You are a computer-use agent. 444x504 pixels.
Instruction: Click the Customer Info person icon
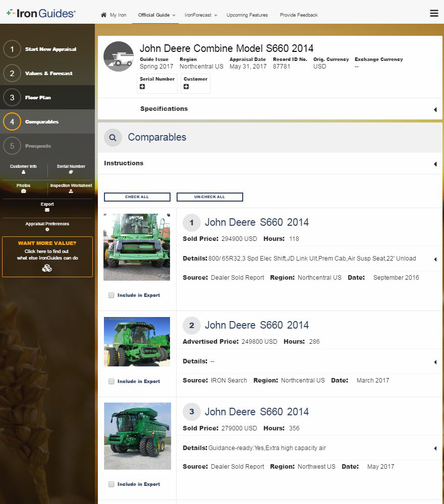click(x=24, y=172)
